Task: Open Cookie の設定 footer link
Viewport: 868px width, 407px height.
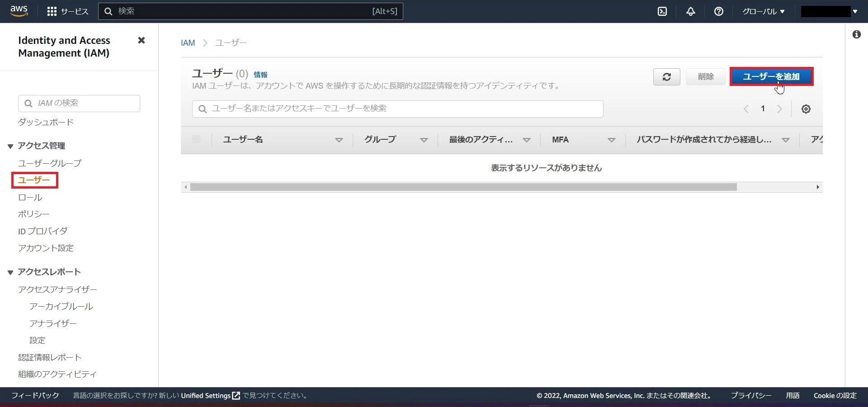Action: [835, 396]
